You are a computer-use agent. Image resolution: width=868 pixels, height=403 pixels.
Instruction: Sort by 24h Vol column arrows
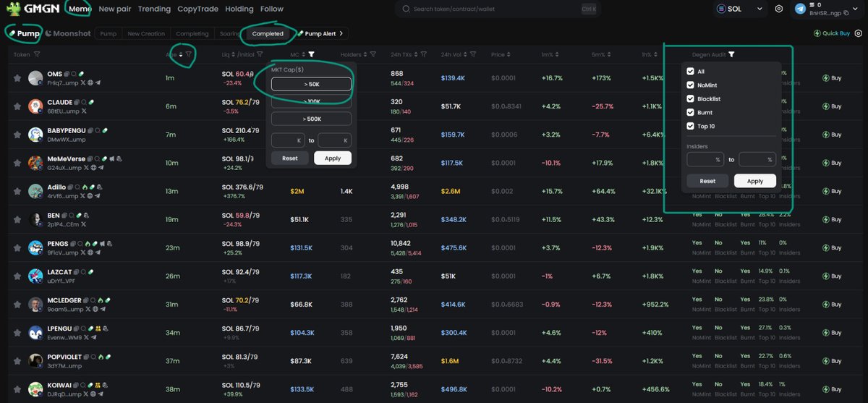point(464,54)
